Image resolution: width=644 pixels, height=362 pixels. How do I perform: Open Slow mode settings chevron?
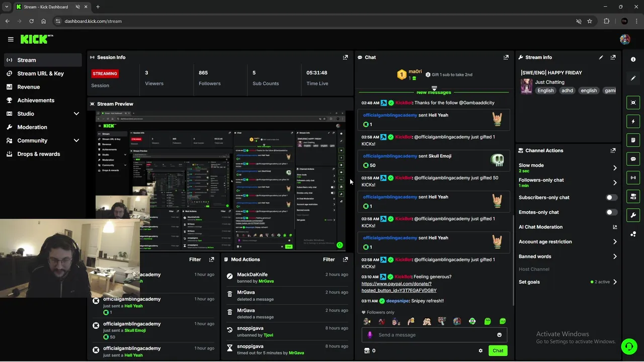(x=615, y=168)
